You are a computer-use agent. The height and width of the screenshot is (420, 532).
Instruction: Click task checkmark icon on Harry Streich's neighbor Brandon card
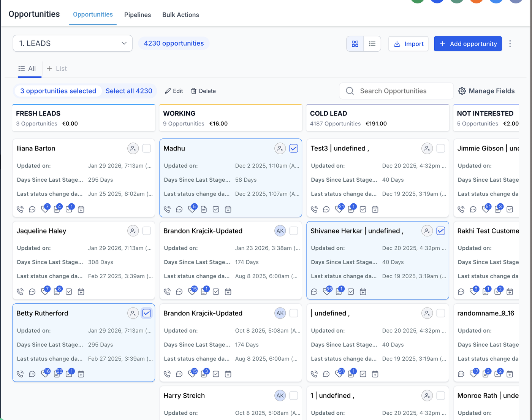216,374
